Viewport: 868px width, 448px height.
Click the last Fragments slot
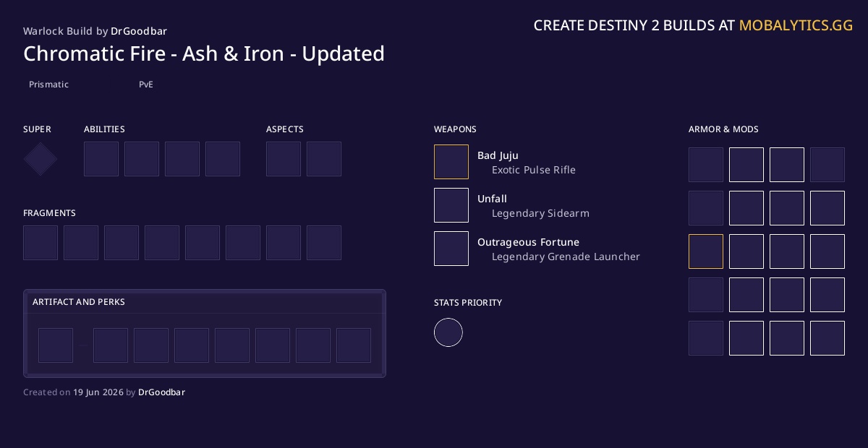coord(324,243)
